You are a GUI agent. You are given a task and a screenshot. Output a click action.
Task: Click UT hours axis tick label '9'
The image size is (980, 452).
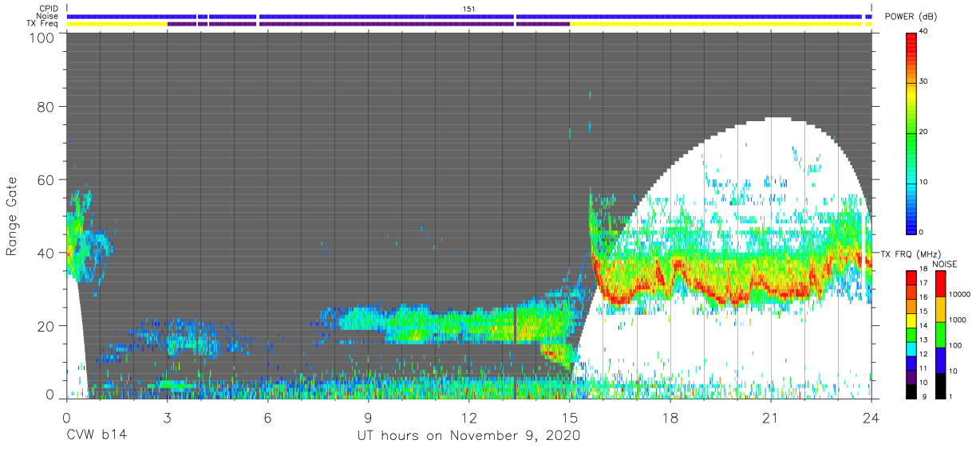[368, 418]
